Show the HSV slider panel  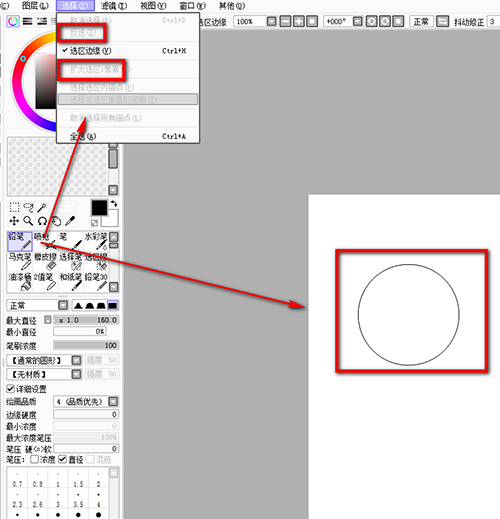(42, 22)
